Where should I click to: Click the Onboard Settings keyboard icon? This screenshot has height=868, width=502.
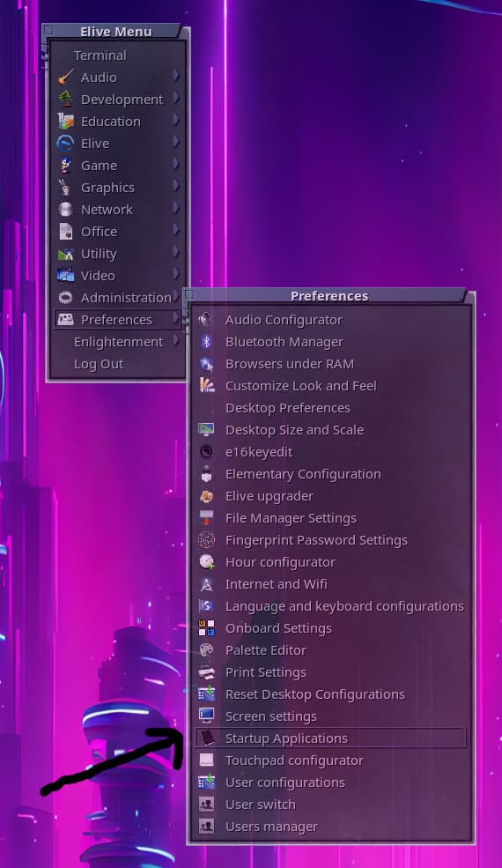pyautogui.click(x=206, y=627)
